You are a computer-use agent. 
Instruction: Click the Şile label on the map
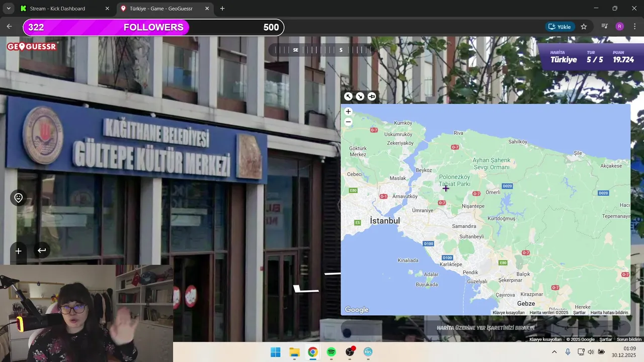pyautogui.click(x=578, y=153)
